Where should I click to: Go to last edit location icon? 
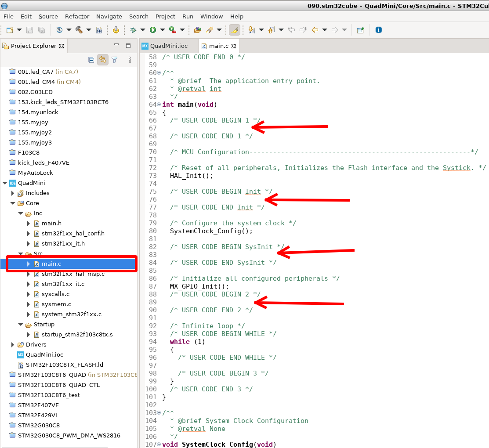pyautogui.click(x=292, y=30)
